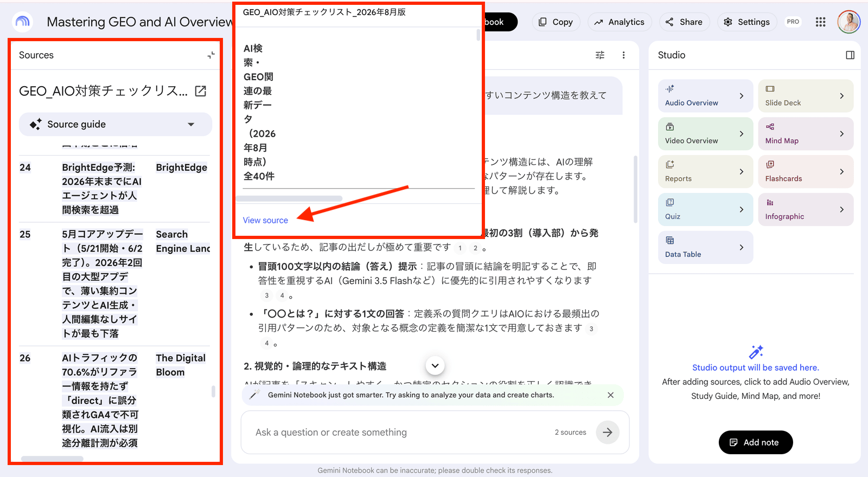868x477 pixels.
Task: Click the chat vertical scrollbar
Action: pos(636,190)
